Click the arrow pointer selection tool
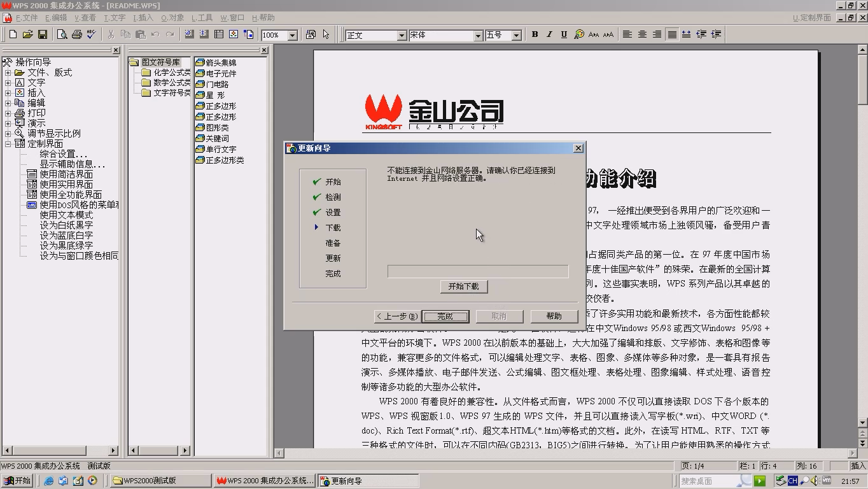Image resolution: width=868 pixels, height=489 pixels. click(326, 34)
